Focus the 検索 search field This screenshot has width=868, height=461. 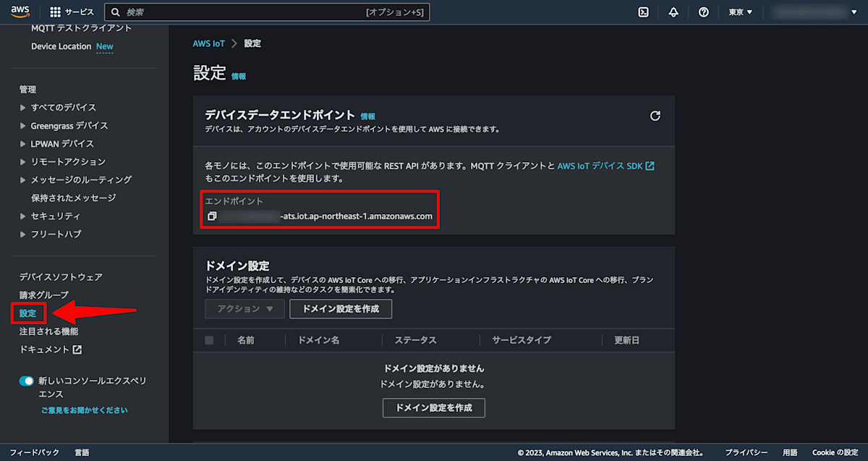[x=267, y=12]
